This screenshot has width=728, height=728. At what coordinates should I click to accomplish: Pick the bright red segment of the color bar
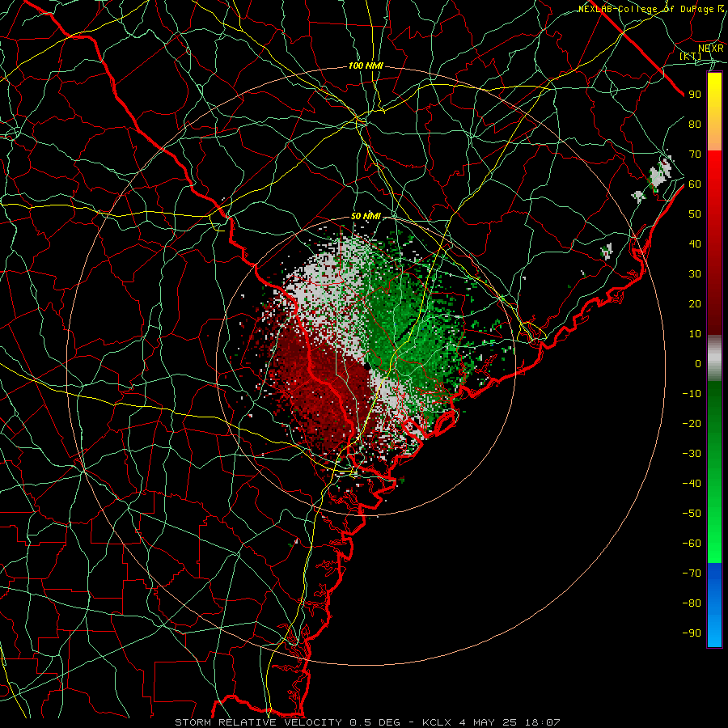[714, 171]
